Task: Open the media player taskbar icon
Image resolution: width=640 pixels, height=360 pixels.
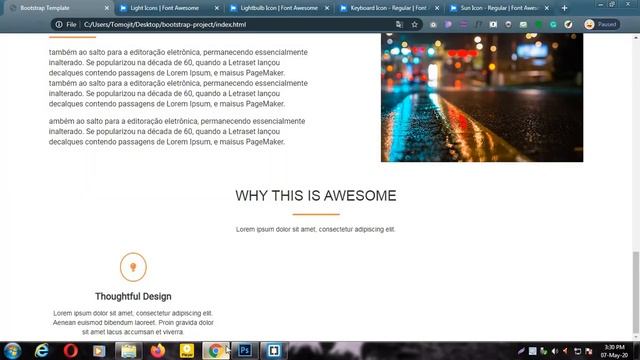Action: pyautogui.click(x=99, y=351)
